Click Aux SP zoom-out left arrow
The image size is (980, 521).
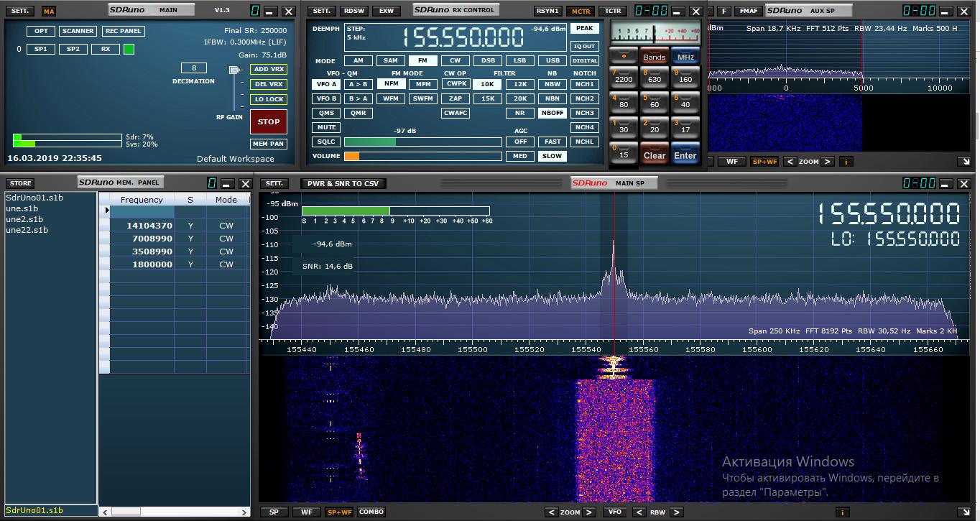(790, 162)
